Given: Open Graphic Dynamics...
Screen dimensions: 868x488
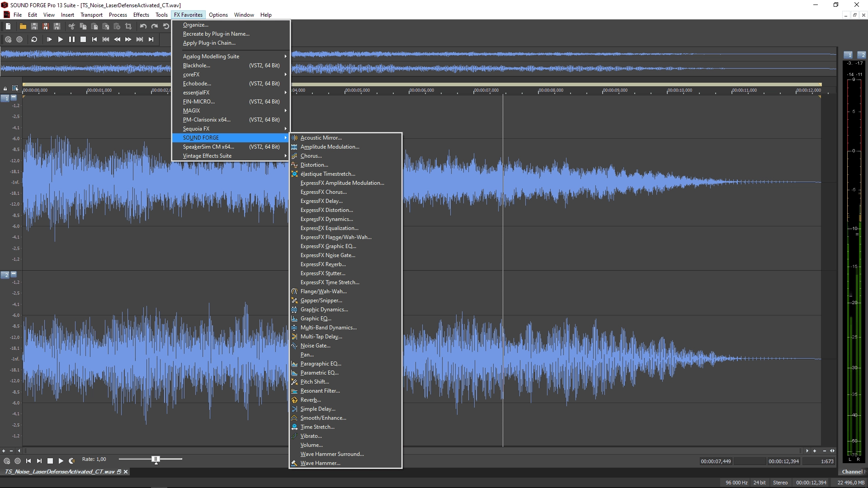Looking at the screenshot, I should point(345,310).
